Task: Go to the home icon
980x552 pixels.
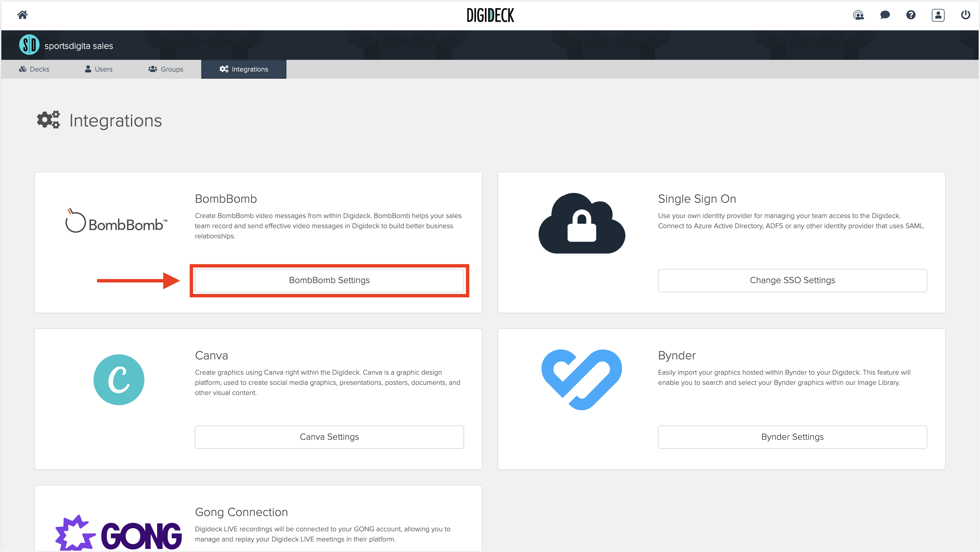Action: (x=22, y=15)
